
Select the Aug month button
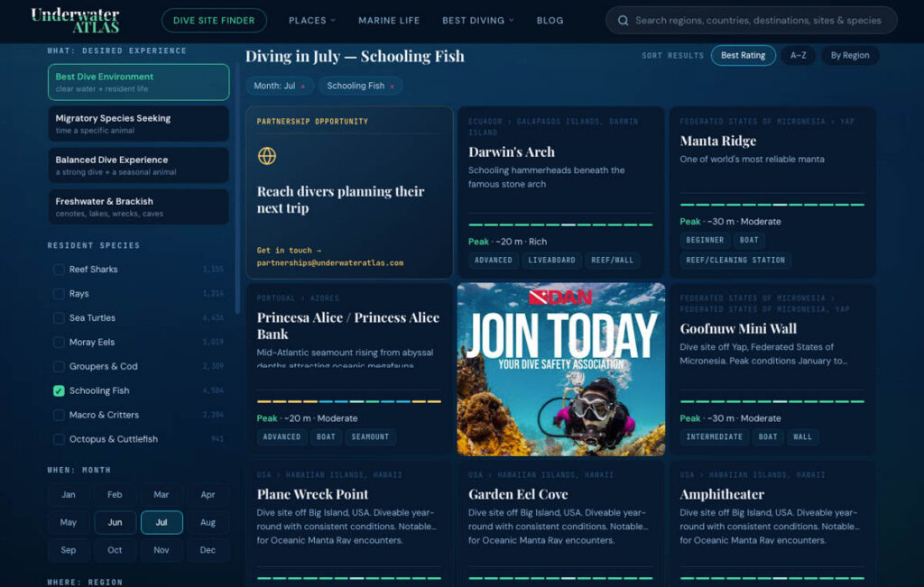(x=208, y=522)
